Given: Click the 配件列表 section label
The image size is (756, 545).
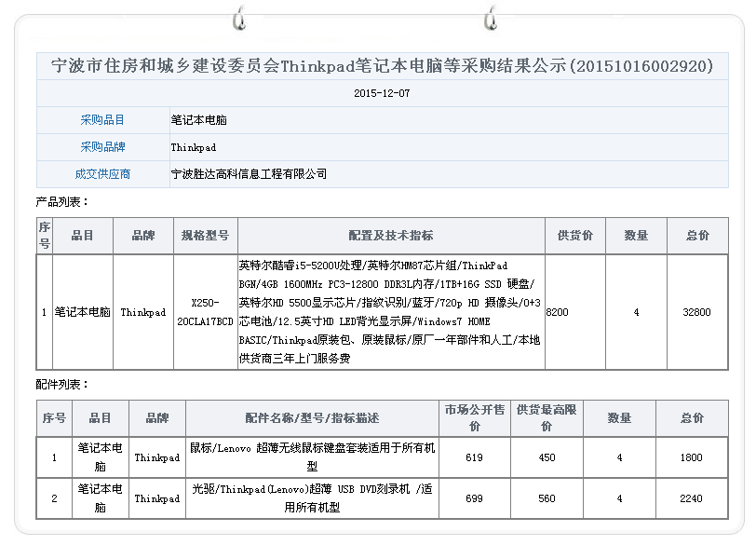Looking at the screenshot, I should click(x=62, y=385).
